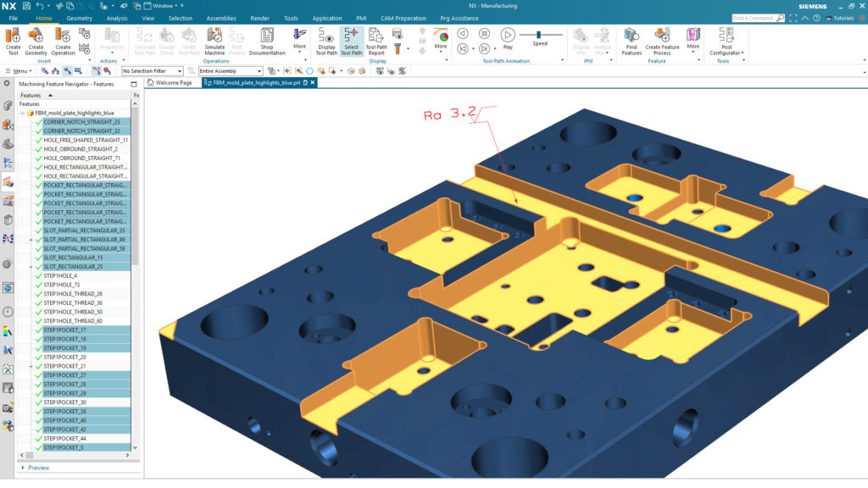Screen dimensions: 868x488
Task: Activate Select Tool Path
Action: point(351,42)
